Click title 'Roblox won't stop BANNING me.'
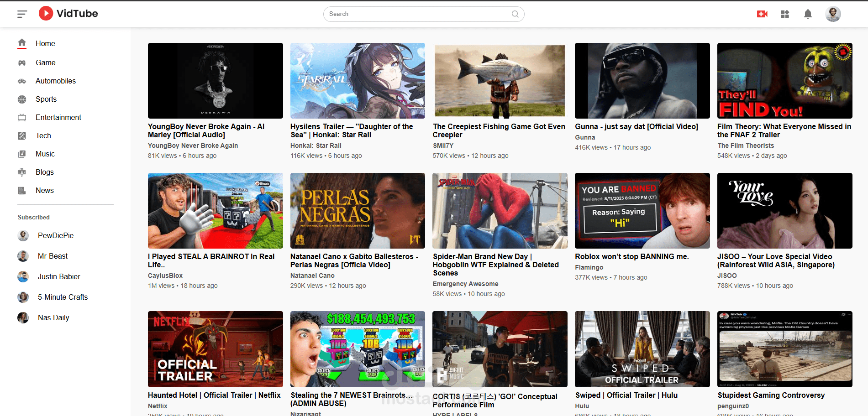Viewport: 868px width, 416px height. click(x=632, y=256)
